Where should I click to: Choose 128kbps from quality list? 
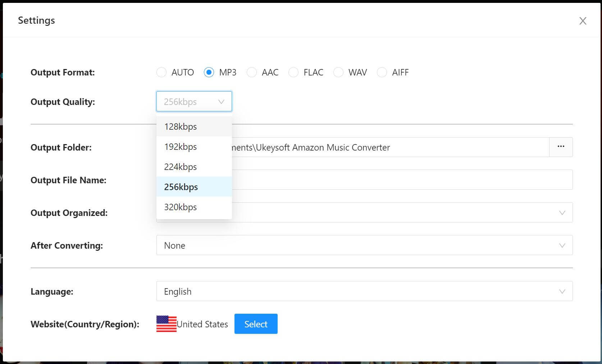181,126
